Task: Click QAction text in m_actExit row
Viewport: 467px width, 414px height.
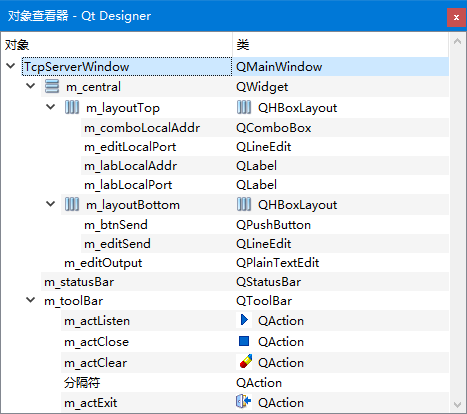Action: (281, 403)
